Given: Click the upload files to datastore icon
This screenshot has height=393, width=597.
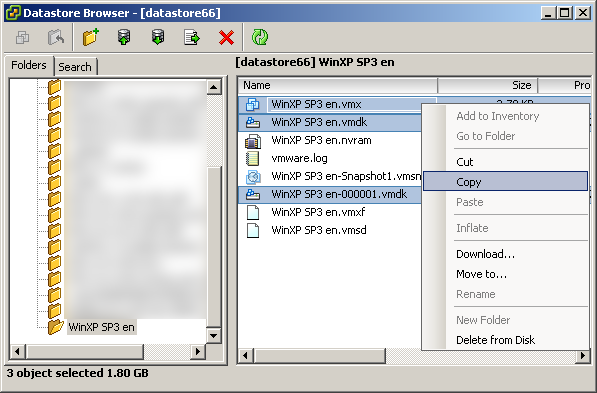Looking at the screenshot, I should point(124,37).
